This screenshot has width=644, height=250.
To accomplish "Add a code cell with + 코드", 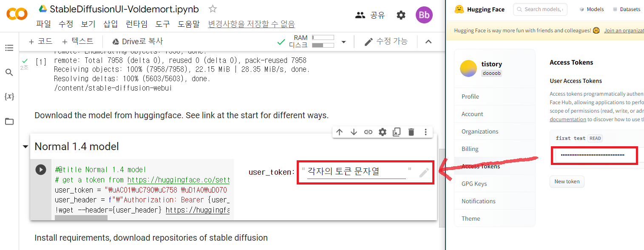I will point(40,41).
